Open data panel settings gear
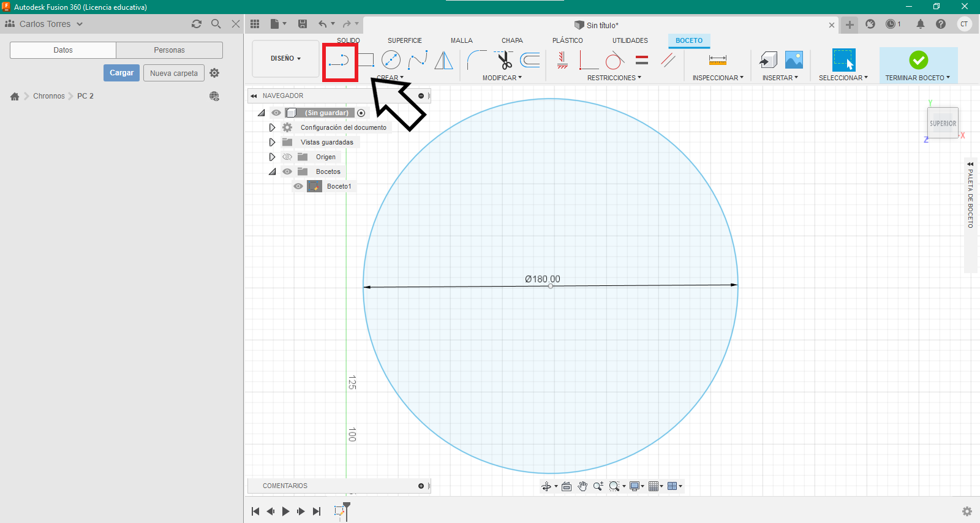Viewport: 980px width, 523px height. click(214, 73)
